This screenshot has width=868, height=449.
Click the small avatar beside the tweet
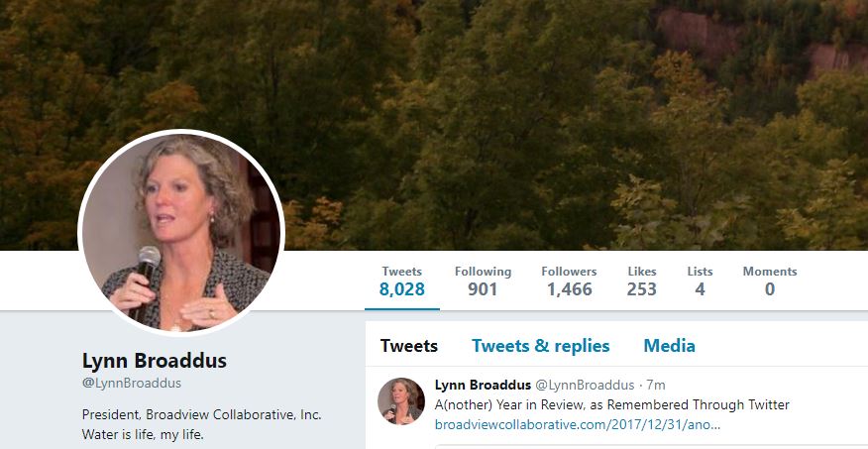[x=400, y=400]
